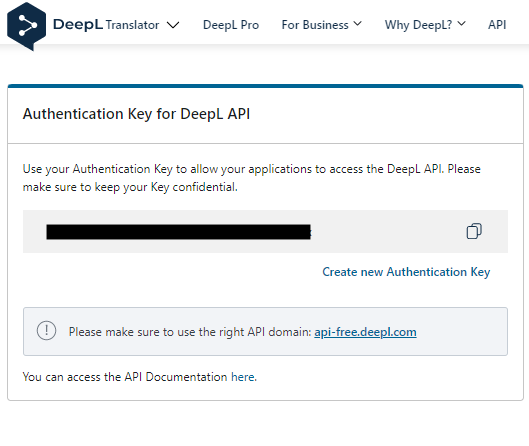Viewport: 529px width, 446px height.
Task: Click the Authentication Key for DeepL API heading
Action: coord(136,114)
